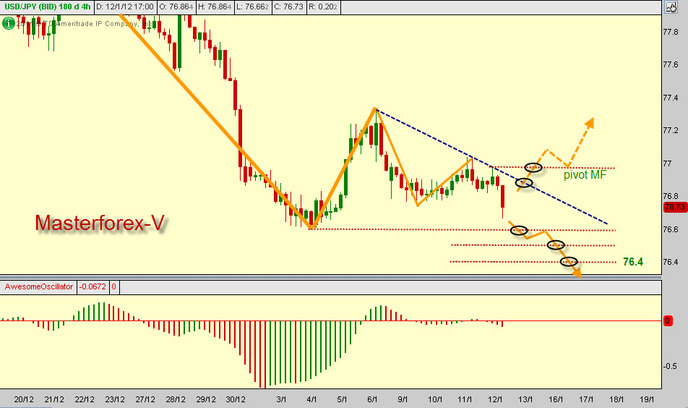Click the 23/12 date on the time axis
688x408 pixels.
pyautogui.click(x=115, y=400)
